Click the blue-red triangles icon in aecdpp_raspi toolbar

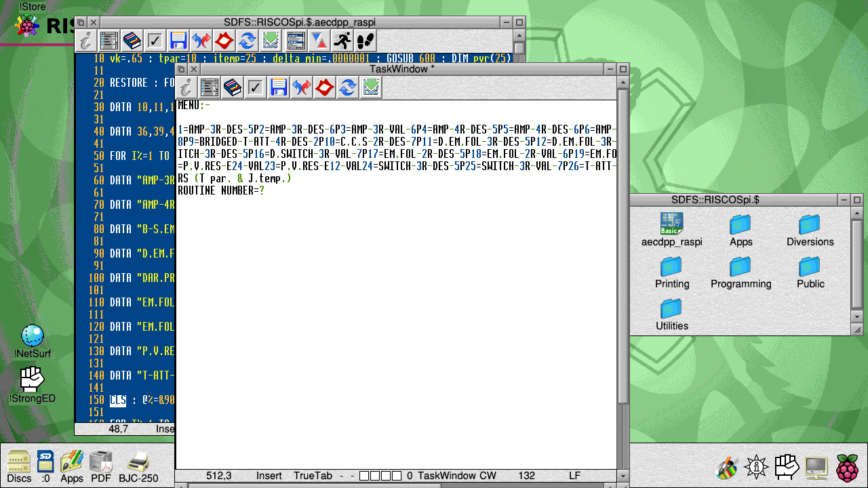coord(319,41)
